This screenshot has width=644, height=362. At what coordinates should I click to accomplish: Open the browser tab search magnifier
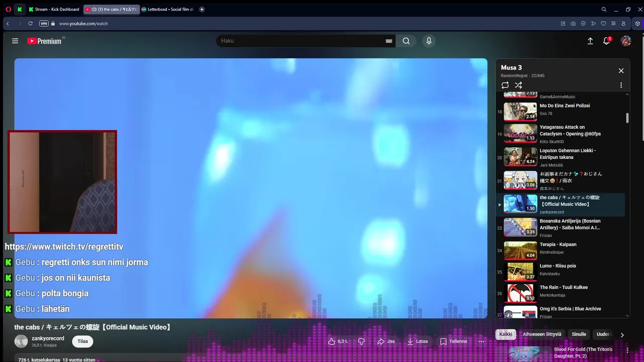click(604, 9)
